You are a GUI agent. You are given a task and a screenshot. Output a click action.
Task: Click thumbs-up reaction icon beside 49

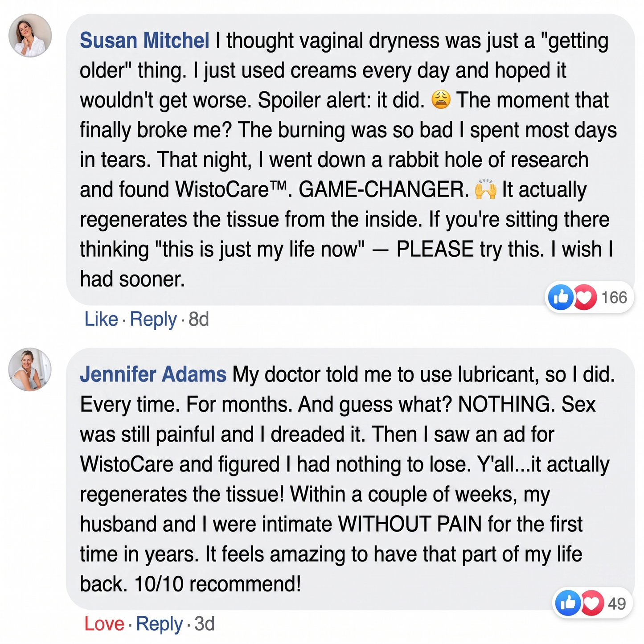(568, 603)
